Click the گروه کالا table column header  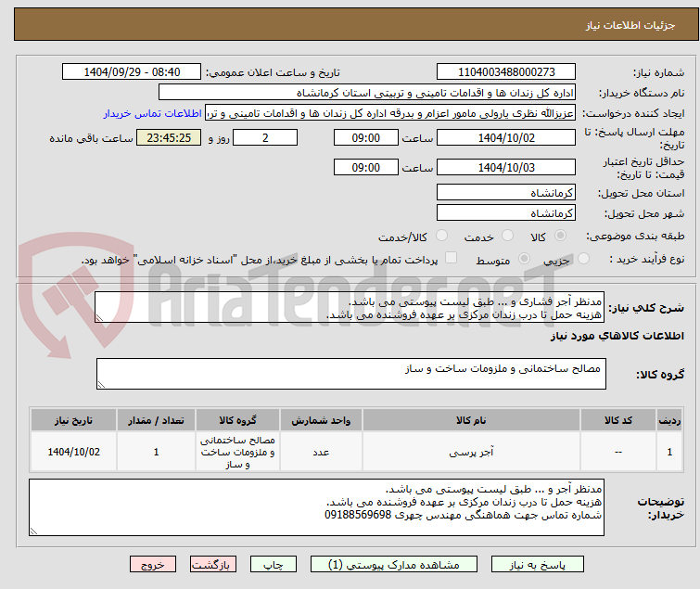pos(237,420)
